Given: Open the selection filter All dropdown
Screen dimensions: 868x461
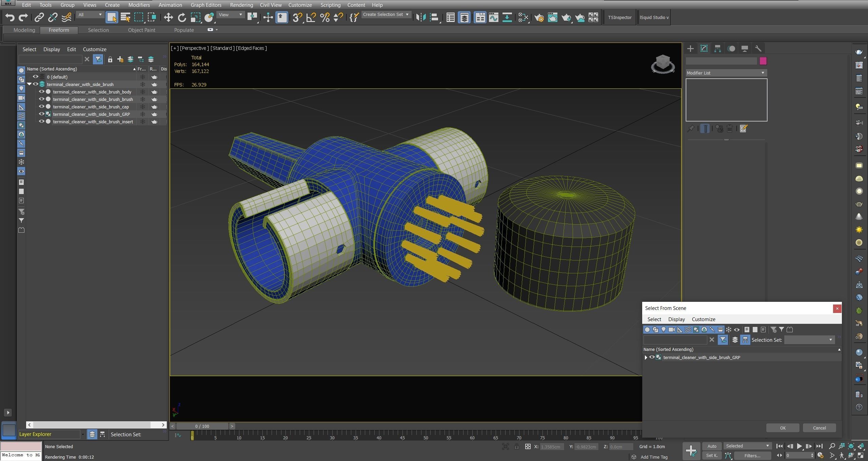Looking at the screenshot, I should [x=90, y=15].
